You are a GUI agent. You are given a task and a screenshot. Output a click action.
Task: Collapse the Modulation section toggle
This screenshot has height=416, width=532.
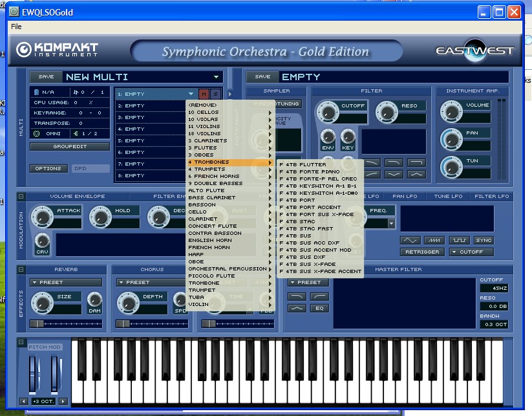[x=21, y=196]
